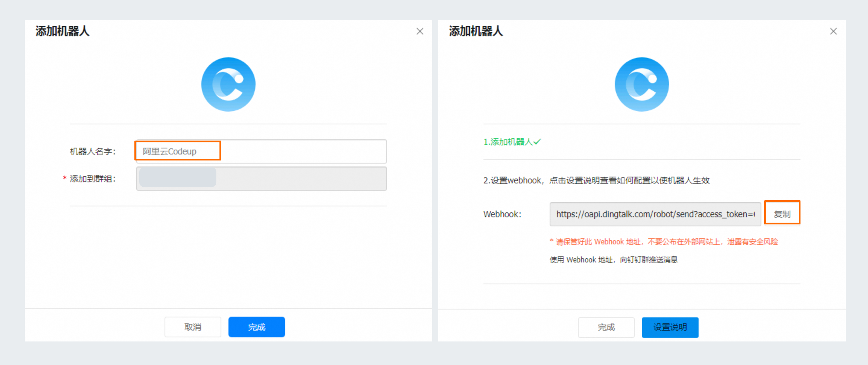Click the Codeup logo in right dialog
This screenshot has height=365, width=868.
click(x=642, y=84)
